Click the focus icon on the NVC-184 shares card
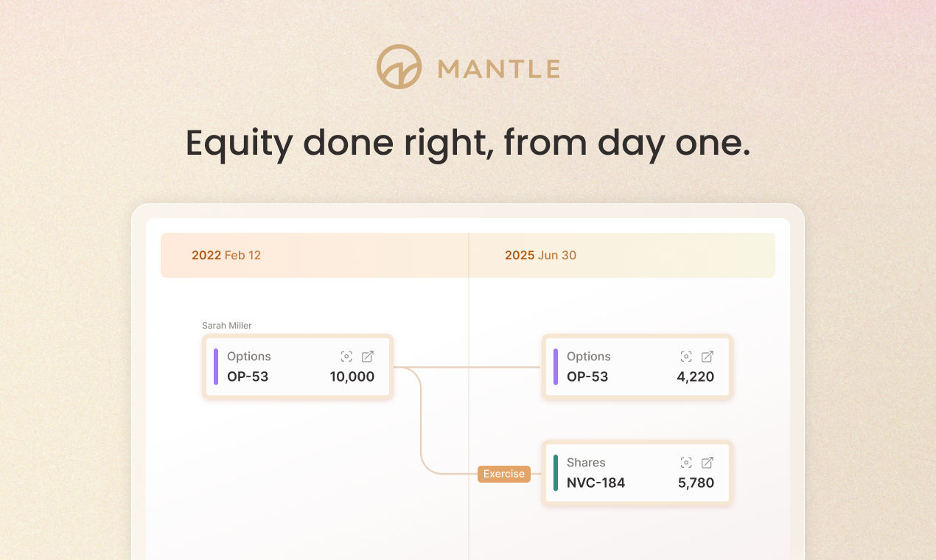The width and height of the screenshot is (936, 560). tap(685, 463)
